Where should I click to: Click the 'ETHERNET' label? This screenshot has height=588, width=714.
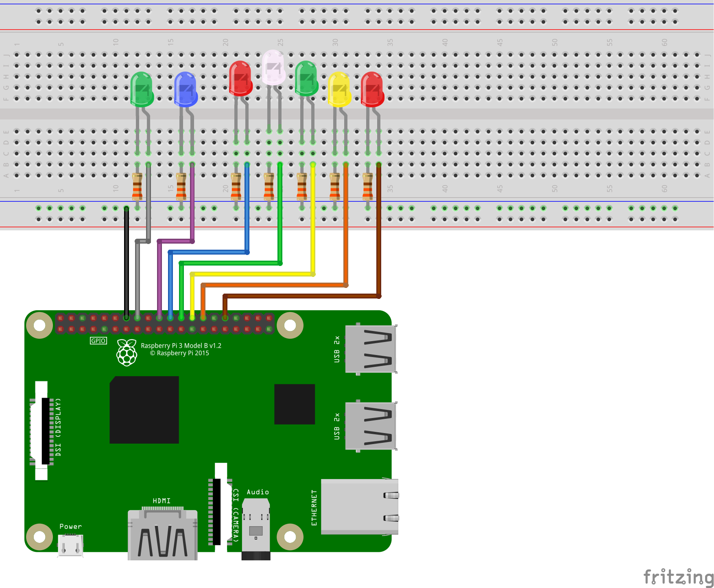pyautogui.click(x=314, y=507)
